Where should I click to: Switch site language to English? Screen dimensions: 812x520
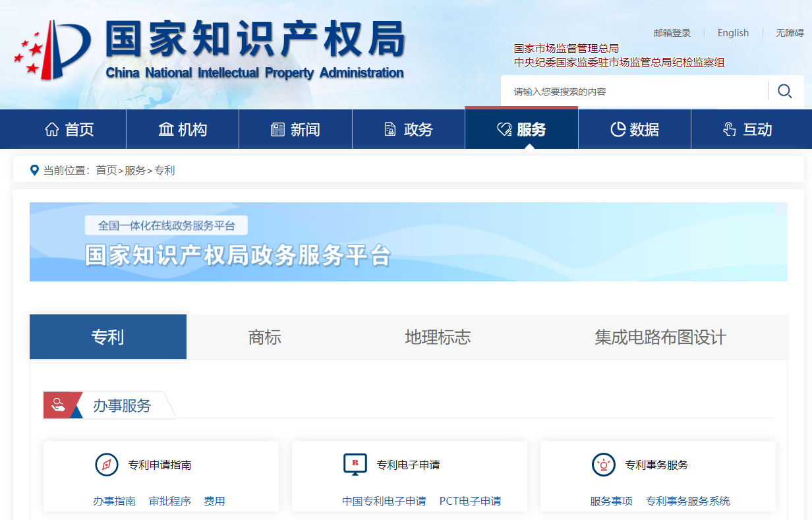(x=733, y=33)
